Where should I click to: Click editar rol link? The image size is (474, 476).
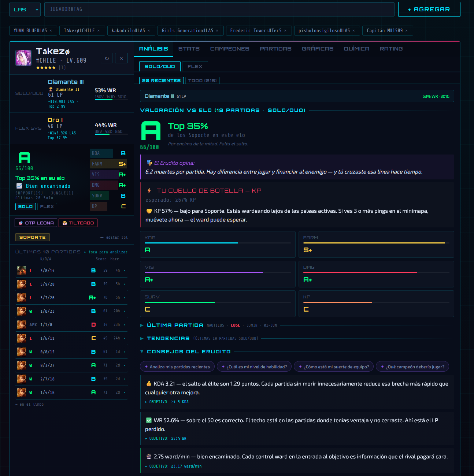click(114, 238)
